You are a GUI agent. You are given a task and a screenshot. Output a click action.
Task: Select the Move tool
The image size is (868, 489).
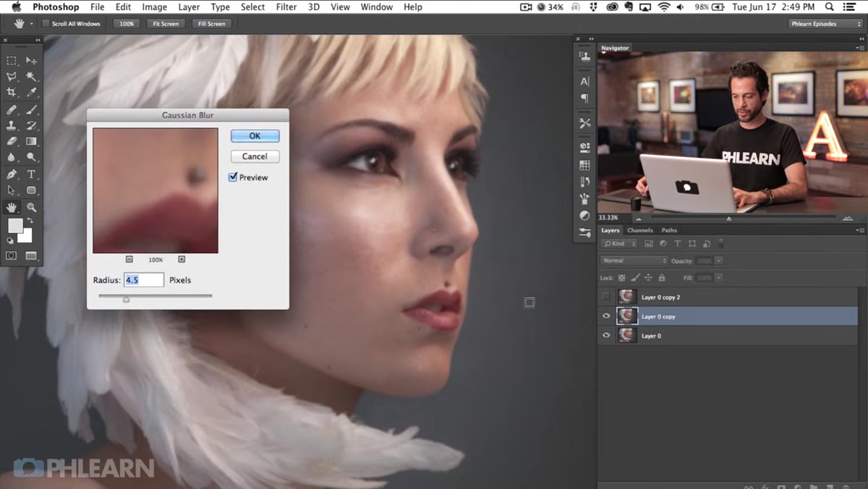pos(31,61)
